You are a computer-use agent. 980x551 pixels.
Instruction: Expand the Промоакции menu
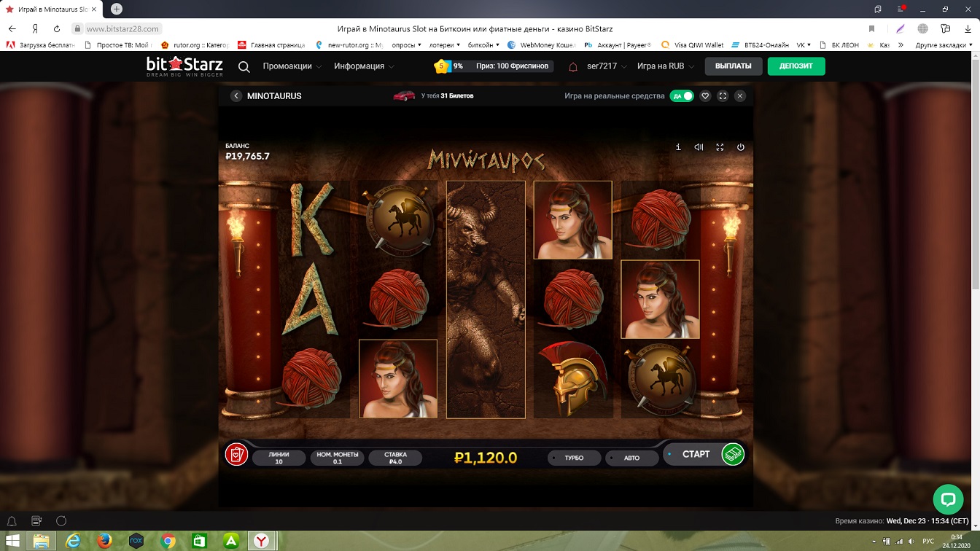pos(292,66)
